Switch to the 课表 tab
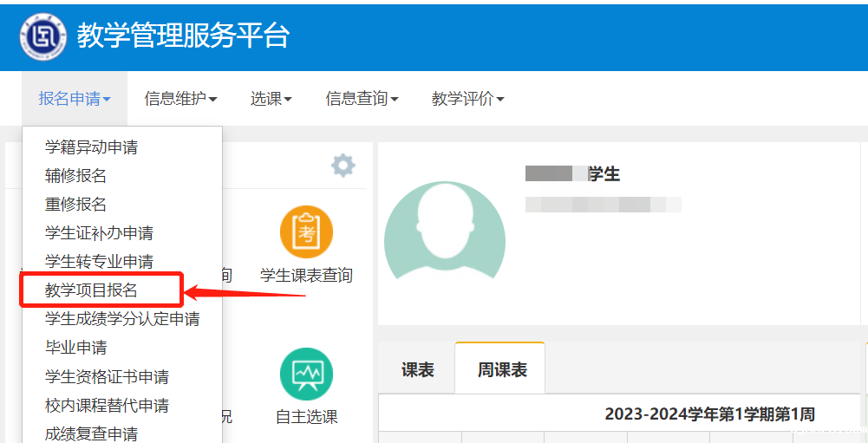The width and height of the screenshot is (868, 443). coord(417,370)
